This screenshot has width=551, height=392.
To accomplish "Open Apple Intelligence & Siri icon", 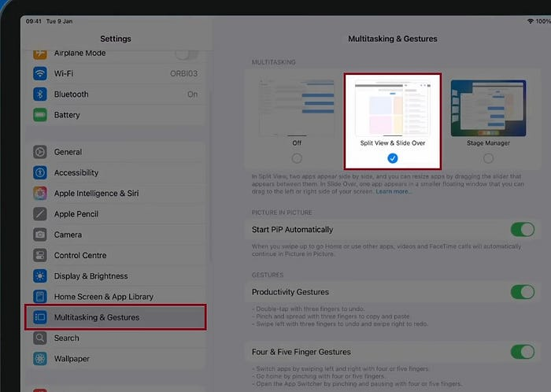I will click(x=40, y=193).
